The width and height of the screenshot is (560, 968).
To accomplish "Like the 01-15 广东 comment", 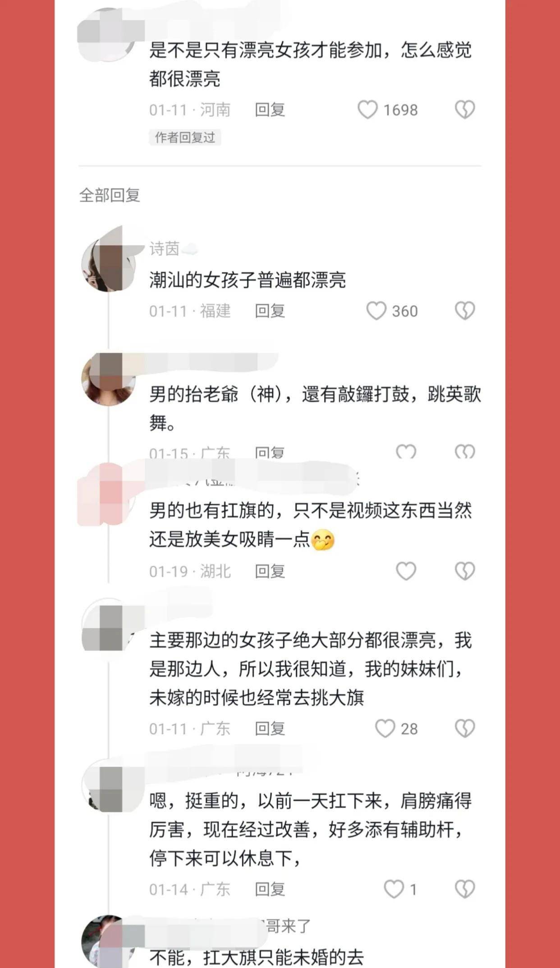I will (x=406, y=452).
